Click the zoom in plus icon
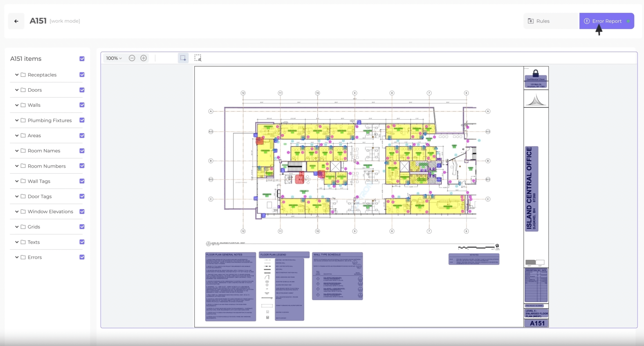Image resolution: width=644 pixels, height=346 pixels. click(144, 58)
